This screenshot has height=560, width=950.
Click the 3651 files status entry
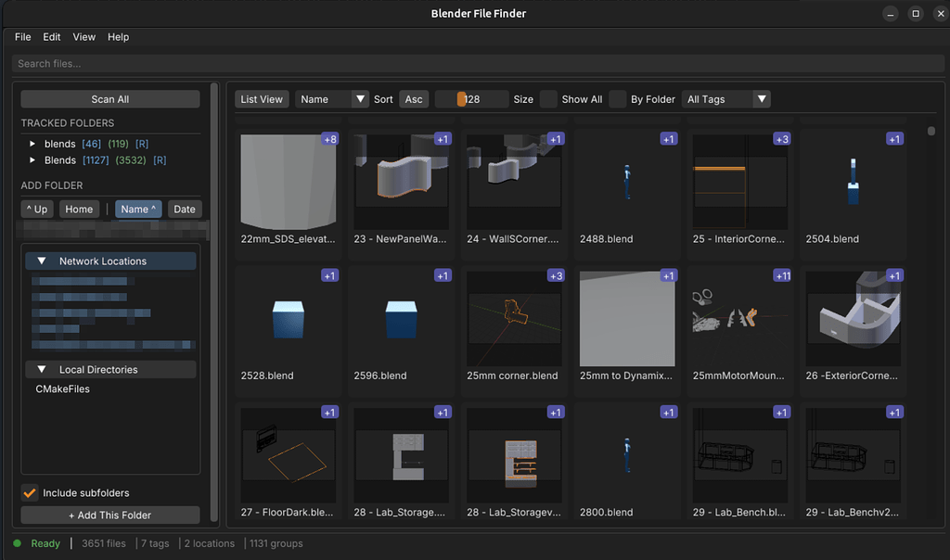pyautogui.click(x=104, y=543)
